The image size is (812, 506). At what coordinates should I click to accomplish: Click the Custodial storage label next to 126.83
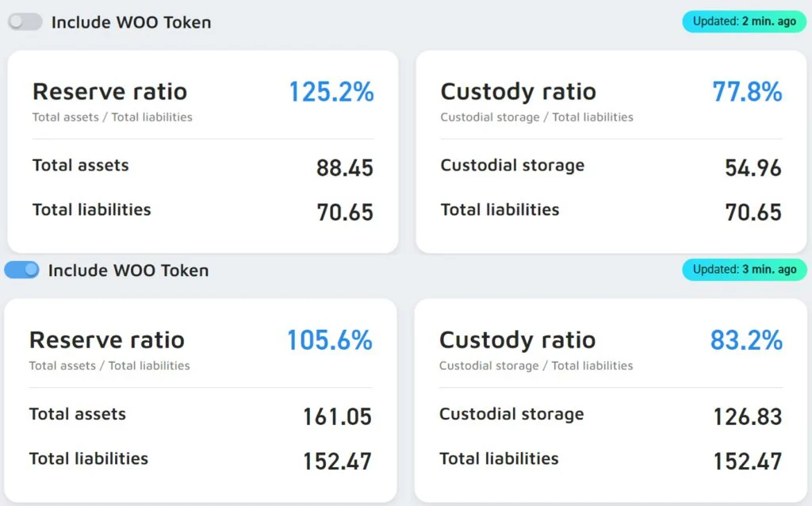point(511,414)
